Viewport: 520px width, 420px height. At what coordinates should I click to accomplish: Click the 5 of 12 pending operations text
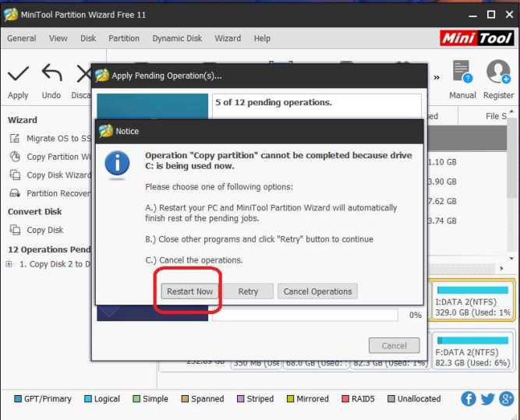point(274,102)
